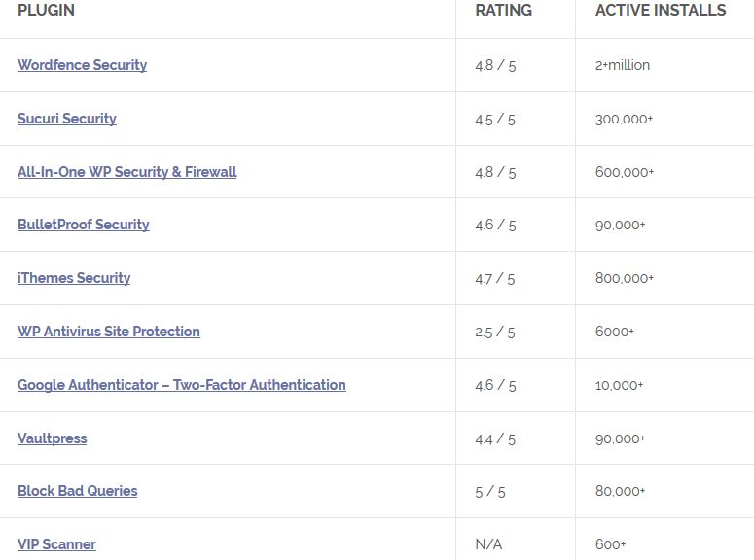Select the 800,000+ active installs value
754x560 pixels.
pos(625,278)
